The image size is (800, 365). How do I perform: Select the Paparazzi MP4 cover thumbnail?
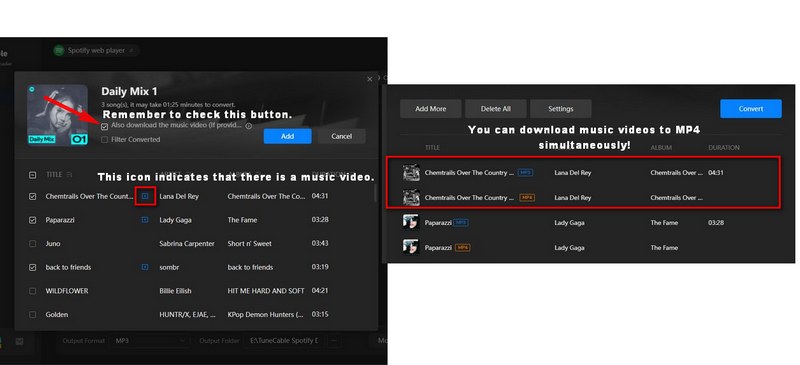pyautogui.click(x=411, y=248)
